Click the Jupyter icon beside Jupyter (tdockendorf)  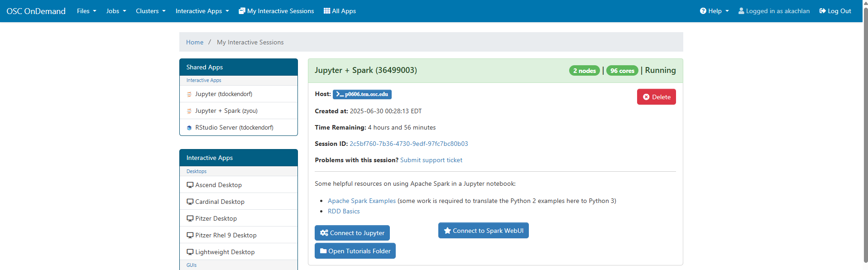pyautogui.click(x=189, y=94)
